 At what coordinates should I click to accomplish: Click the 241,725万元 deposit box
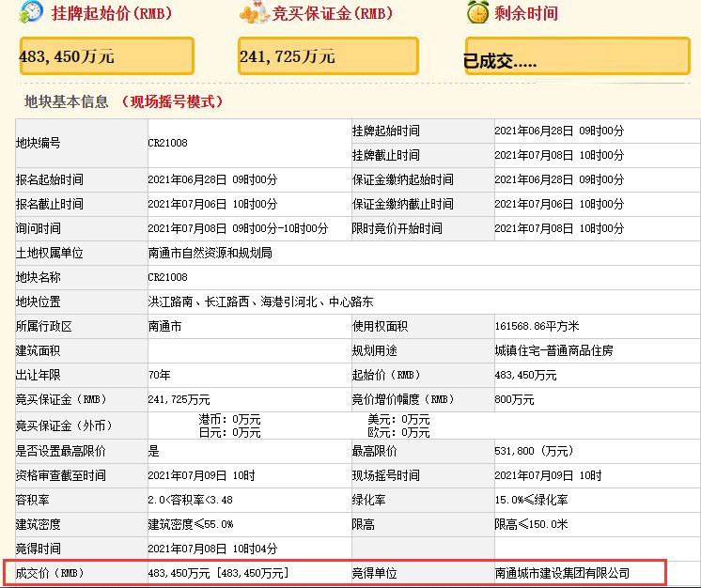(328, 55)
